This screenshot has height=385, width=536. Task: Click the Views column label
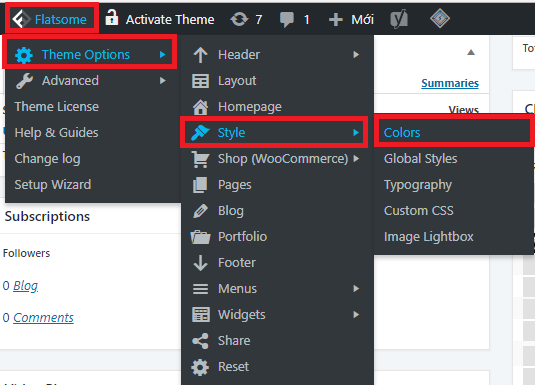[464, 109]
